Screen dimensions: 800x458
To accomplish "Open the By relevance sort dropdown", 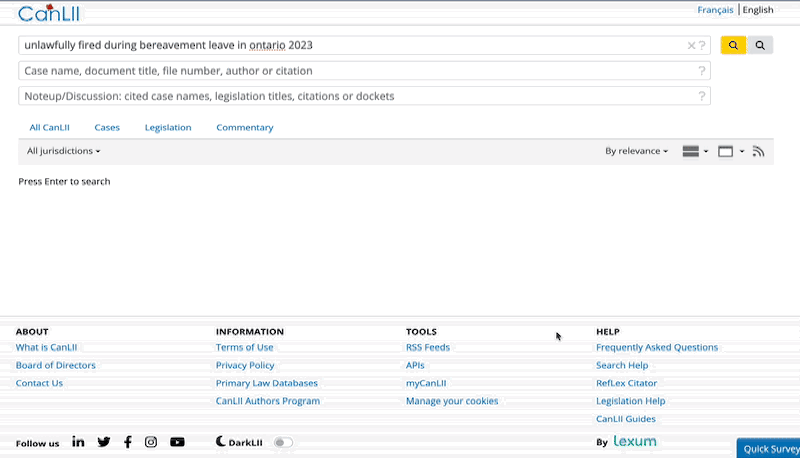I will pos(637,151).
